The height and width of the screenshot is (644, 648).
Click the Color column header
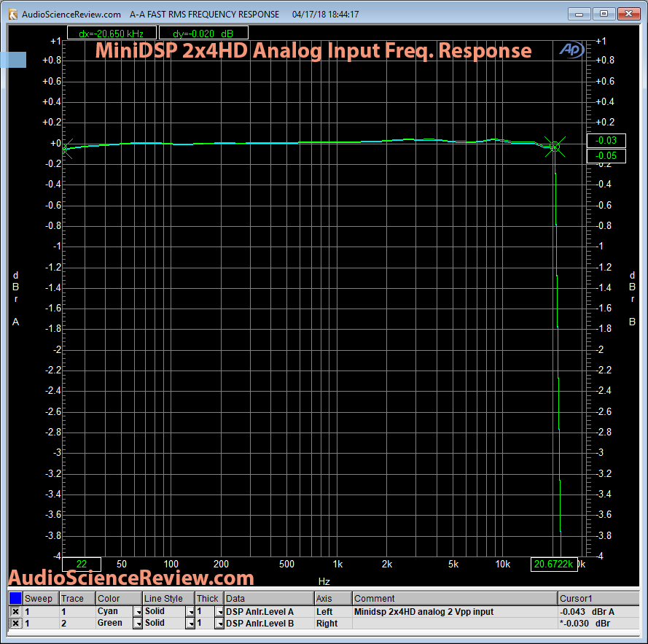[x=119, y=599]
